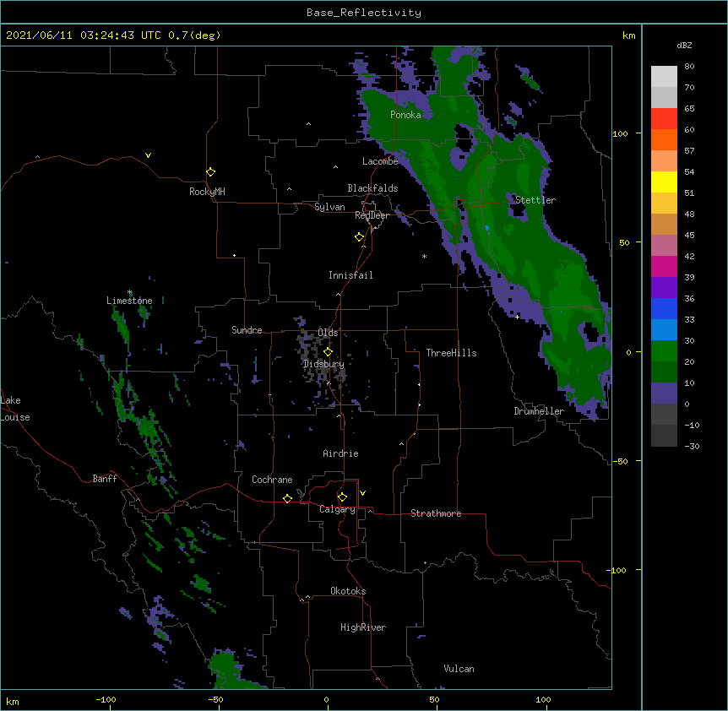728x711 pixels.
Task: Click the -50 tick on the vertical axis
Action: 620,461
